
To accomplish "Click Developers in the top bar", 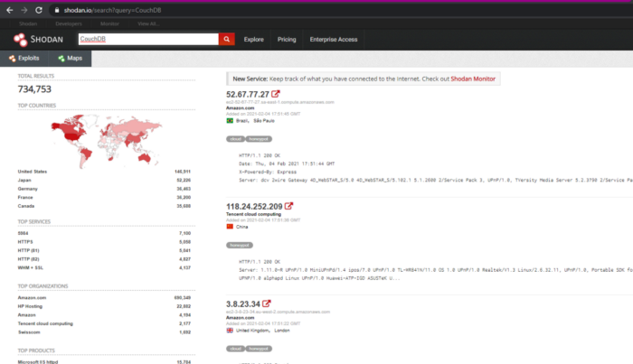I will click(x=69, y=23).
